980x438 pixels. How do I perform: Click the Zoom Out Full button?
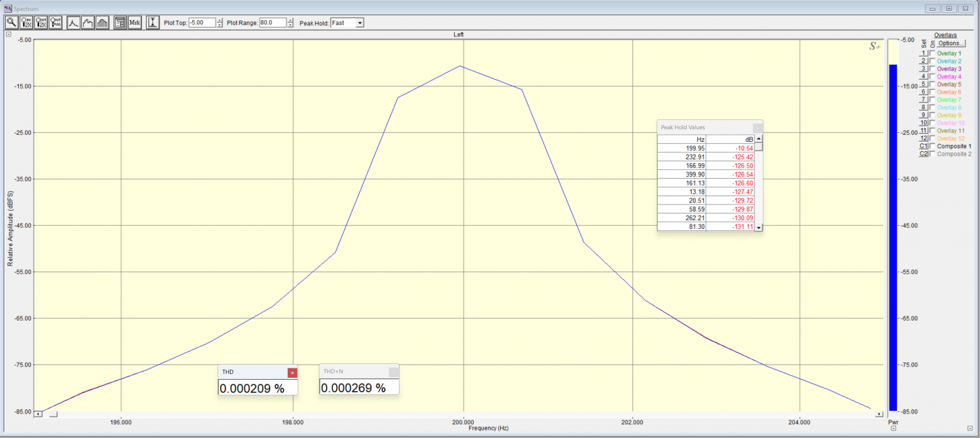tap(56, 23)
